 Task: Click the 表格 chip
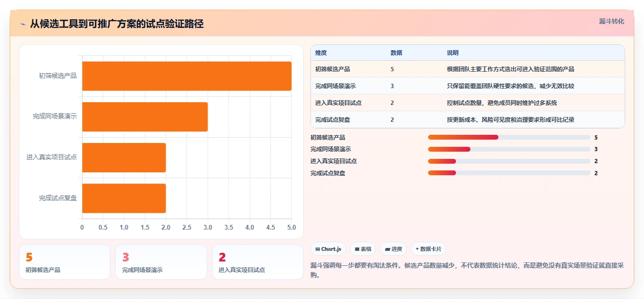tap(363, 249)
